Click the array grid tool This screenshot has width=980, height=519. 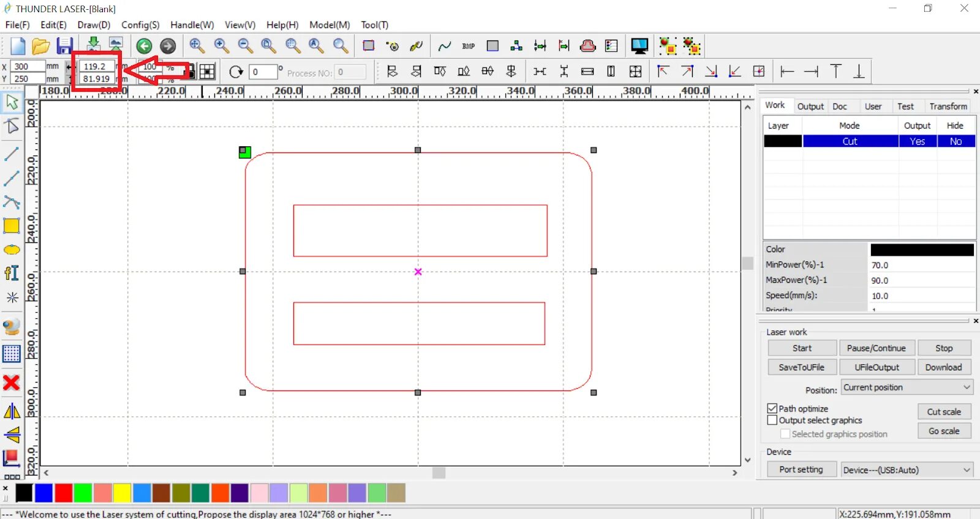point(12,354)
